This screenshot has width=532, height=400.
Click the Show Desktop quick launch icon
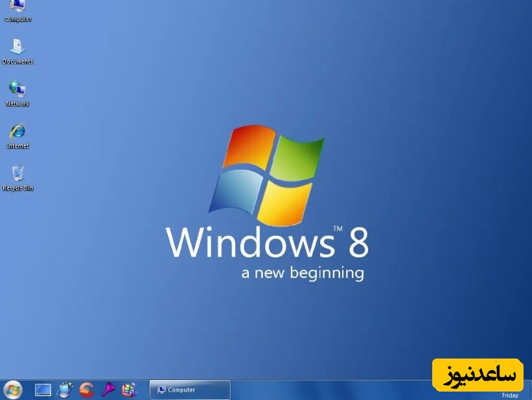[43, 390]
